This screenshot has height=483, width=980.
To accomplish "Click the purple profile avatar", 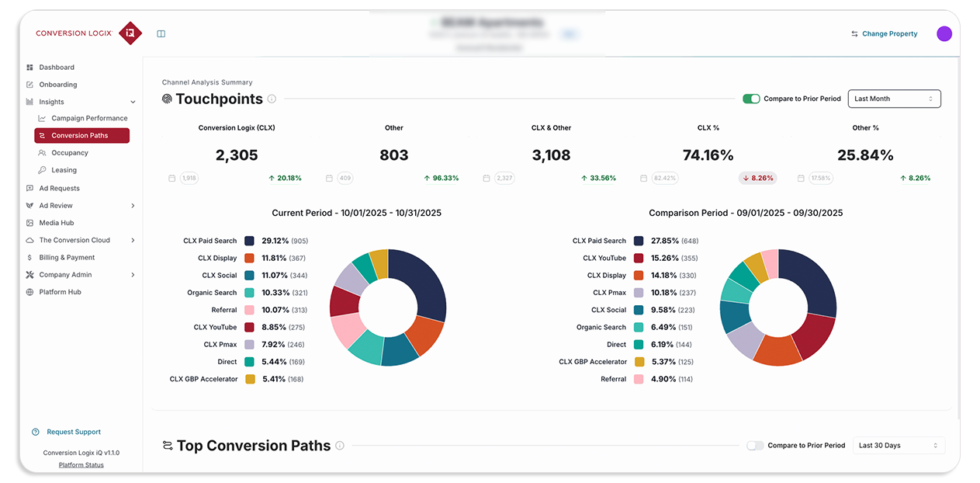I will tap(944, 33).
